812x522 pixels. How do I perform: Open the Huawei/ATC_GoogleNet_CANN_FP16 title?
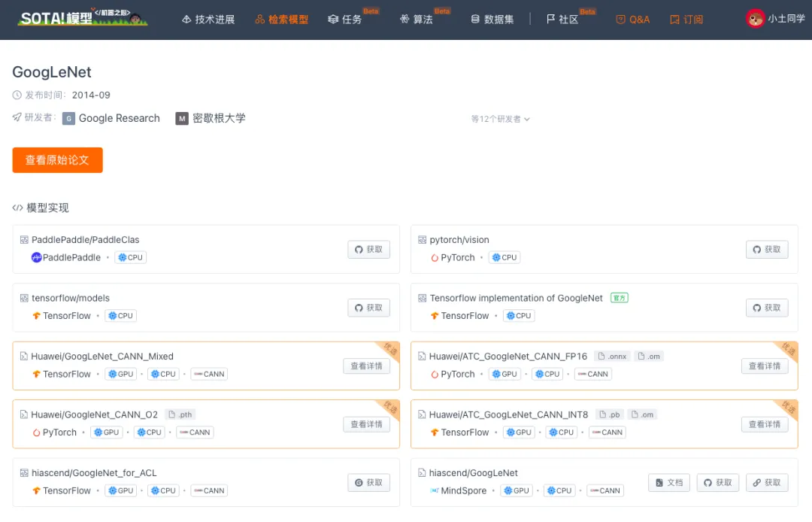(508, 357)
